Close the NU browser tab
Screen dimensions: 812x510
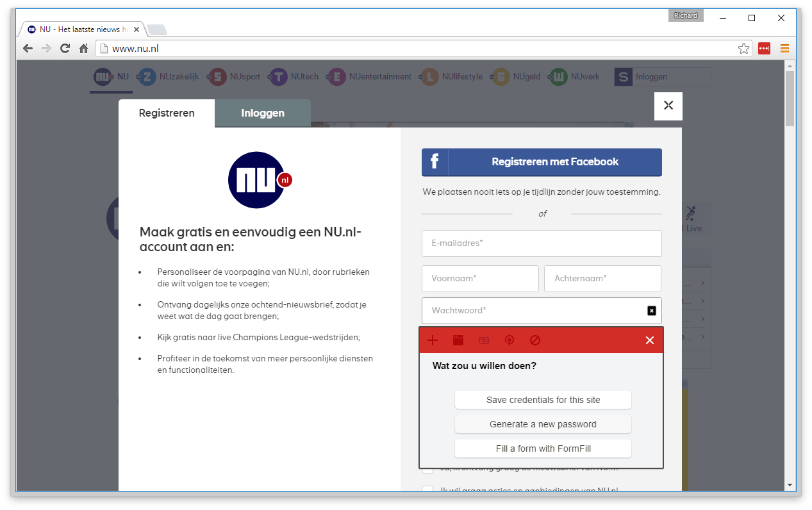click(137, 29)
